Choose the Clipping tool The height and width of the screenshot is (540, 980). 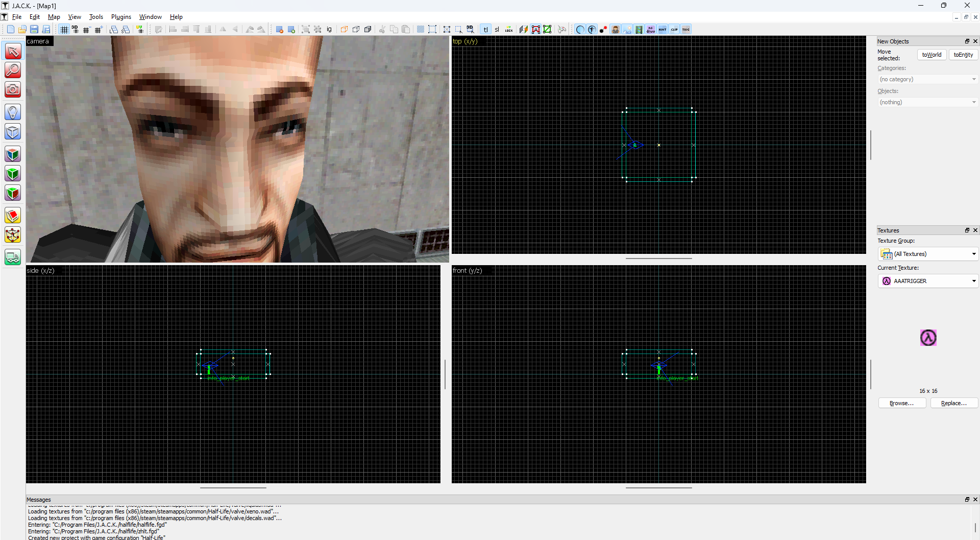tap(13, 216)
